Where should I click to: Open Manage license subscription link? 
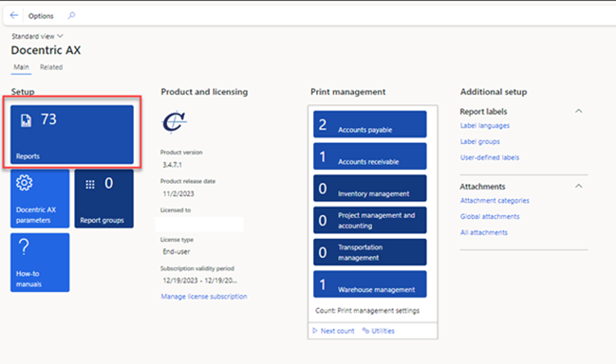pyautogui.click(x=204, y=297)
